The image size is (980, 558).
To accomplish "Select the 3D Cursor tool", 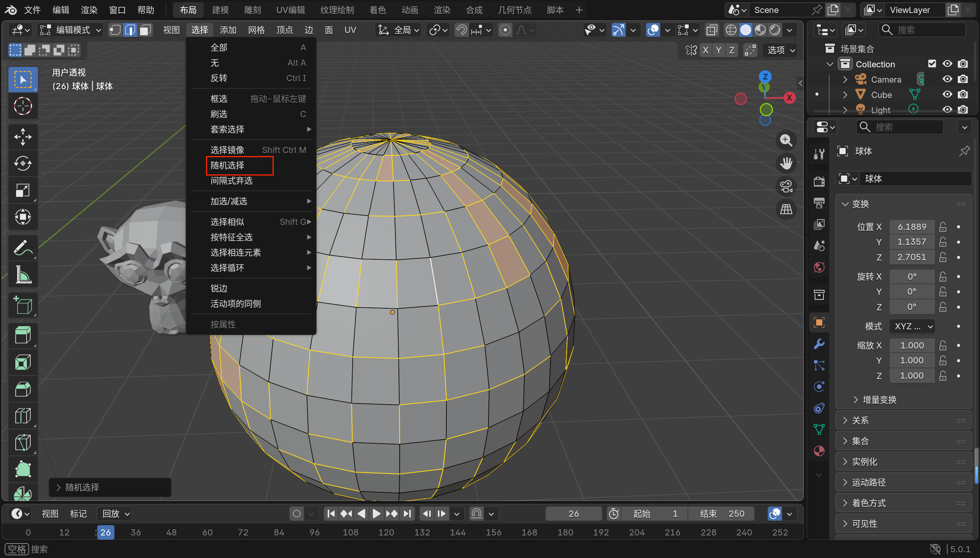I will pos(23,106).
